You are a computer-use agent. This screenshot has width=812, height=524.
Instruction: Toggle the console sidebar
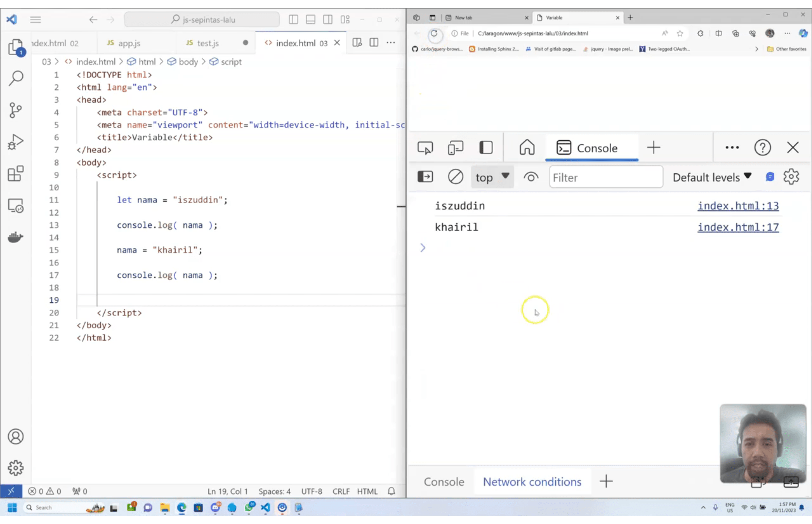coord(425,177)
